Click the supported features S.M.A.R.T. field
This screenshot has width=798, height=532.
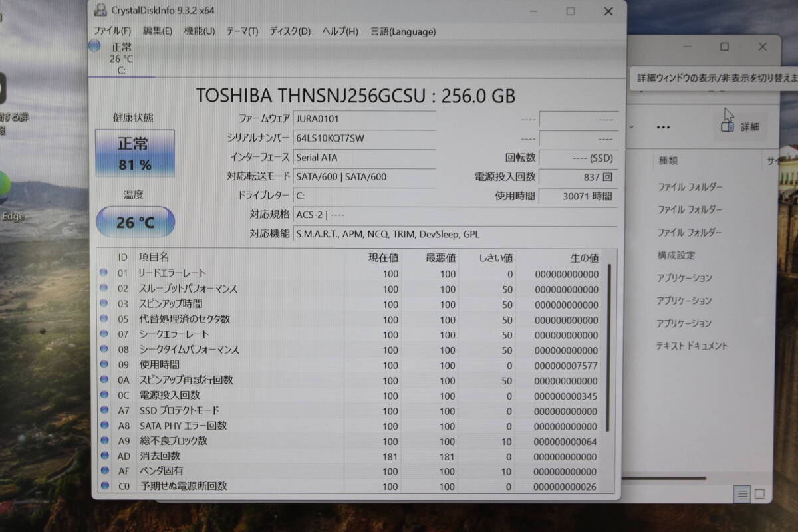(x=454, y=234)
